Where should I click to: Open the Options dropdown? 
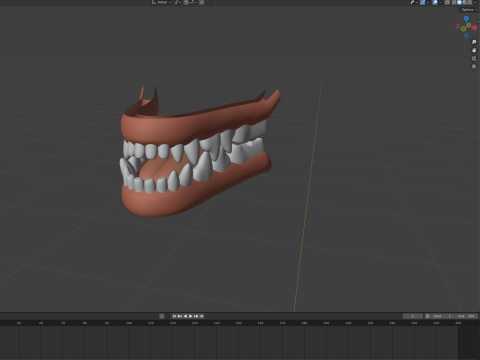[x=469, y=10]
